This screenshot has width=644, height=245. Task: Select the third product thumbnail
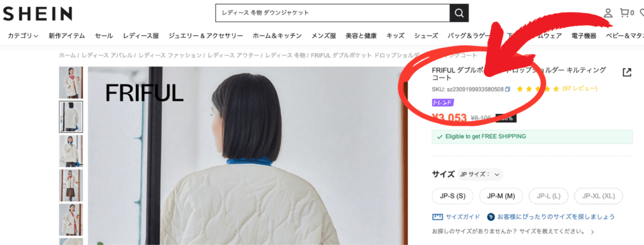[70, 151]
